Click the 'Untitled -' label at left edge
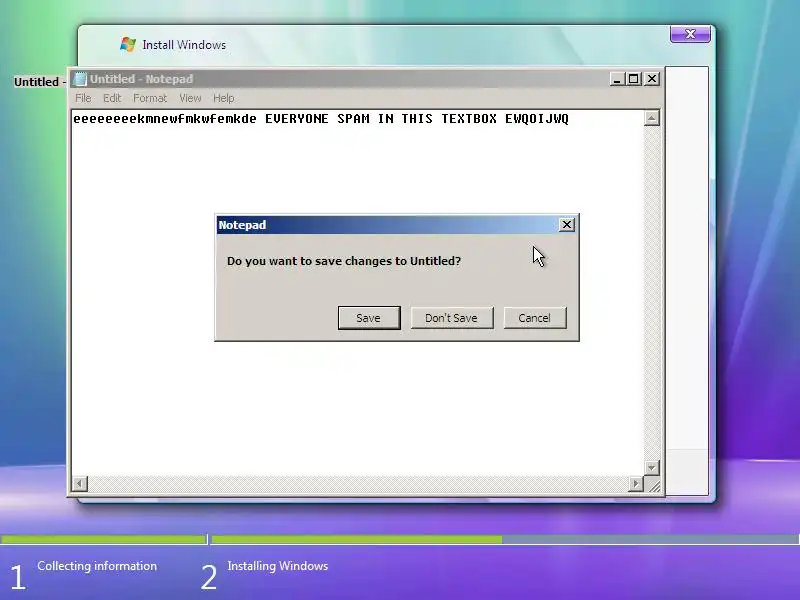This screenshot has height=600, width=800. click(x=40, y=82)
